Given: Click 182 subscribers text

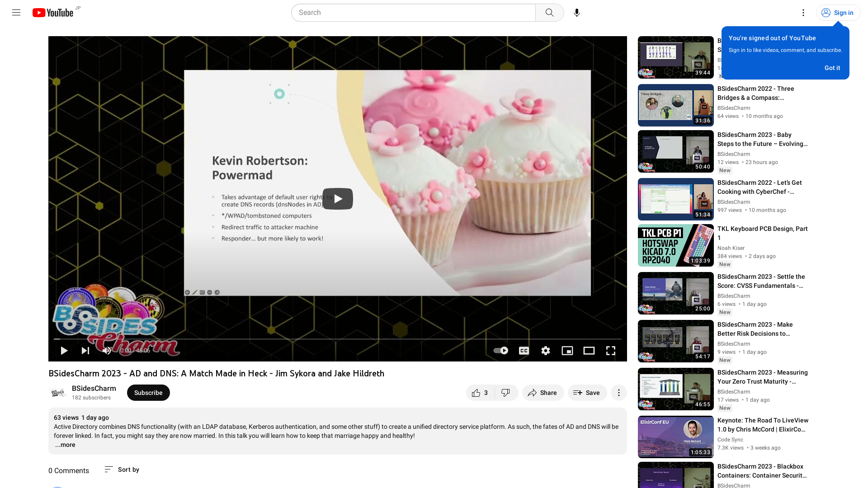Looking at the screenshot, I should point(91,398).
